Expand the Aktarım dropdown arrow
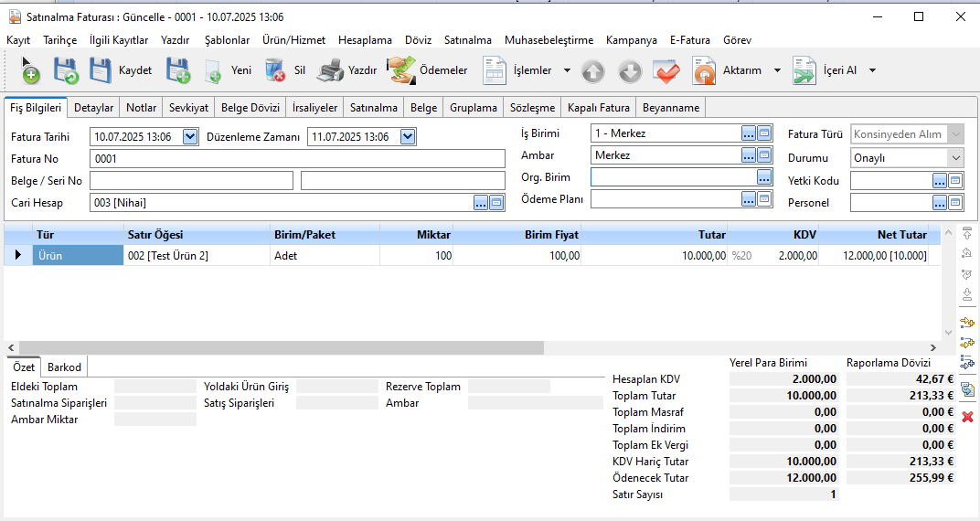 pos(777,70)
